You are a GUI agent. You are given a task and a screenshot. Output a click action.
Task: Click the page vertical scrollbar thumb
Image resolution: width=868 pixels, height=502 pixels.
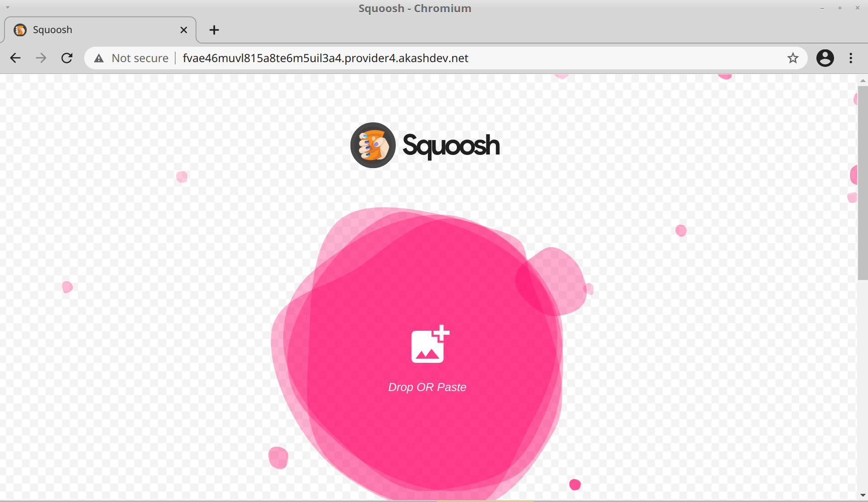pos(863,183)
